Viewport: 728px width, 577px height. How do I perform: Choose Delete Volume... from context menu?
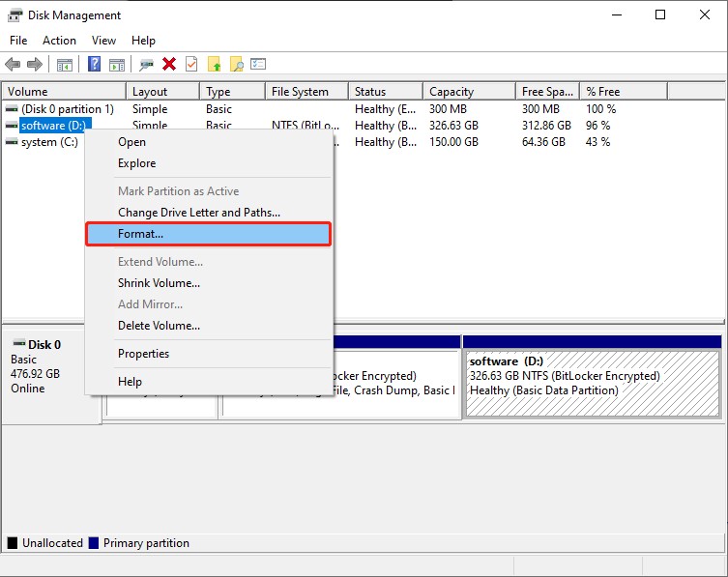159,326
